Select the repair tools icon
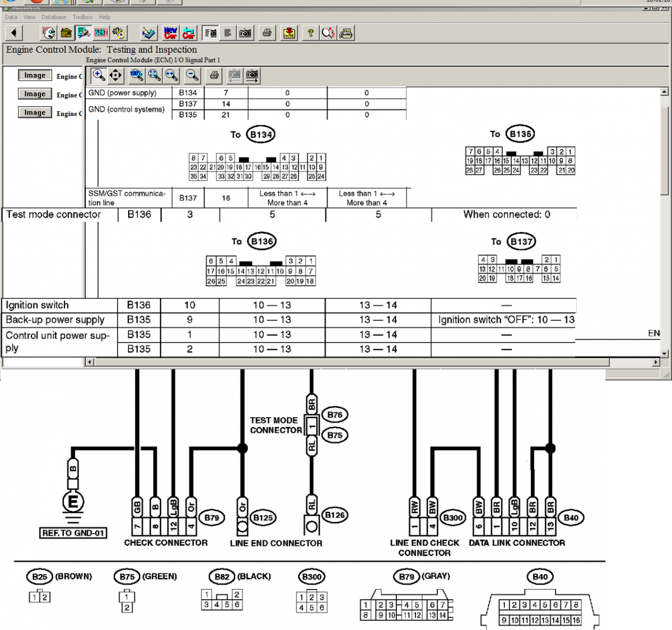The height and width of the screenshot is (630, 672). pyautogui.click(x=83, y=33)
